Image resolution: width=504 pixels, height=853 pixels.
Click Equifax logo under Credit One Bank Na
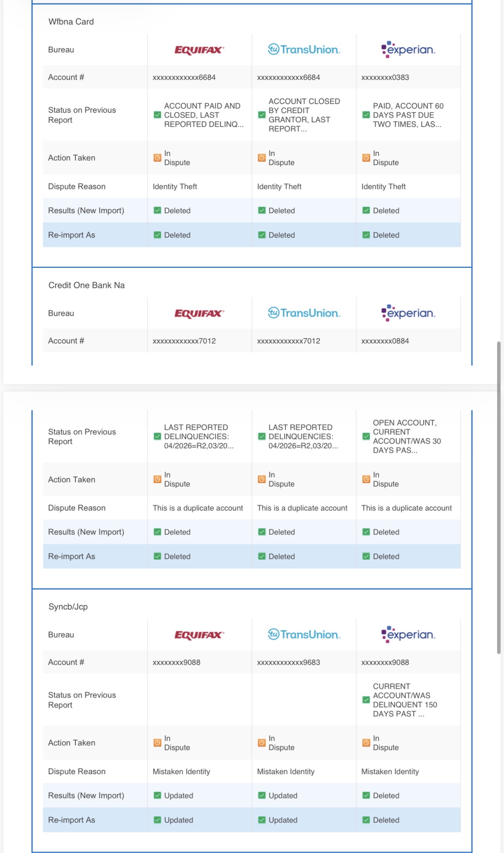click(x=199, y=314)
